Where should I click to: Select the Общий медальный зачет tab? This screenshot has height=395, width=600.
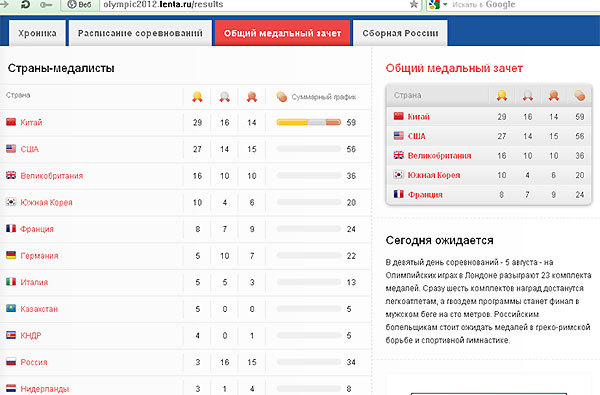(282, 33)
